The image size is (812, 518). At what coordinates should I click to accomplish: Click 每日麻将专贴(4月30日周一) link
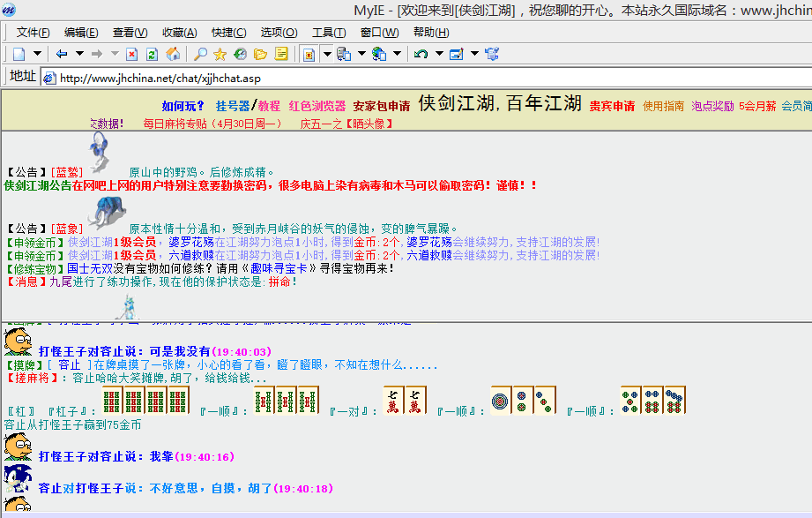point(212,124)
